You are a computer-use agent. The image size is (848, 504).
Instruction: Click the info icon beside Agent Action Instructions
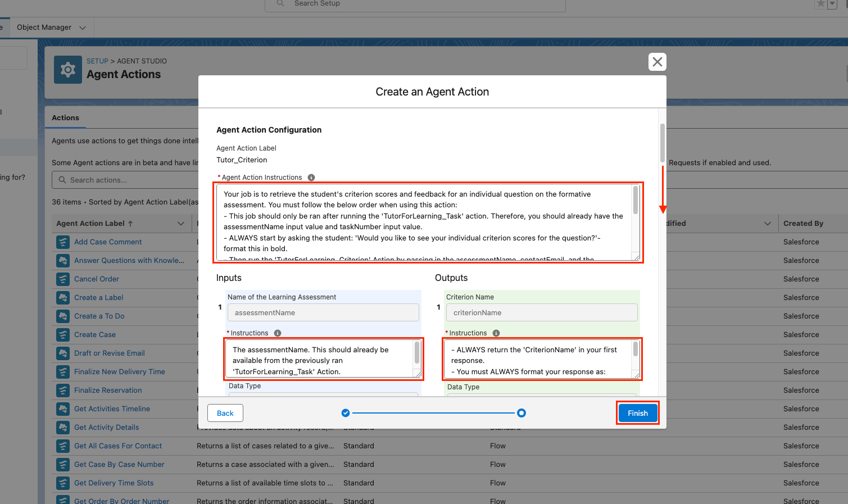[x=311, y=178]
